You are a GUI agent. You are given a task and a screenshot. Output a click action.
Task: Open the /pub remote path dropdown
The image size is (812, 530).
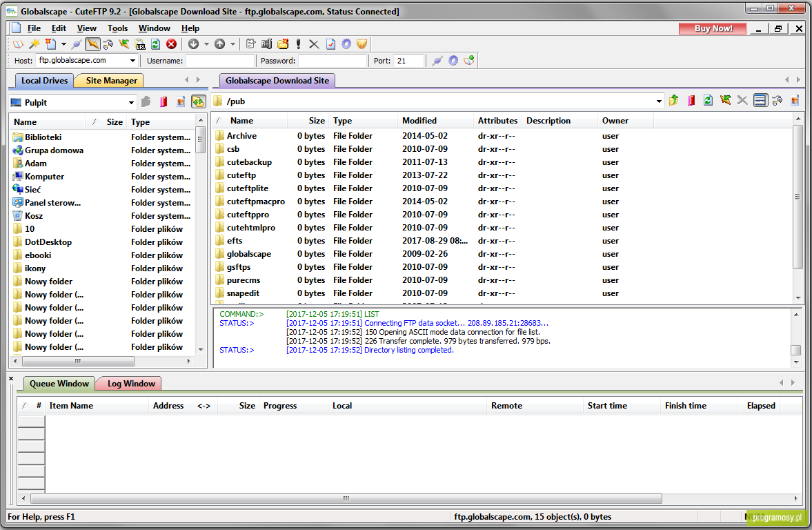[659, 101]
